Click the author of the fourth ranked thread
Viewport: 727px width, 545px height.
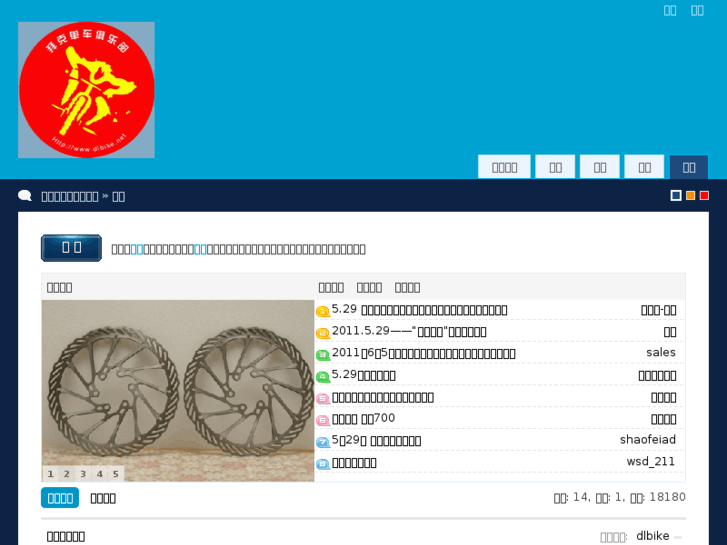click(x=657, y=376)
